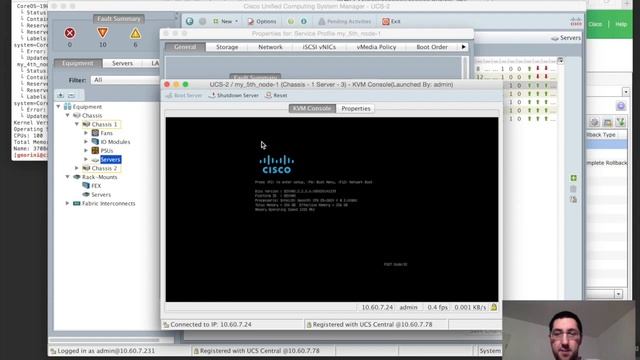640x360 pixels.
Task: Click the critical faults icon in Fault Summary
Action: (70, 33)
